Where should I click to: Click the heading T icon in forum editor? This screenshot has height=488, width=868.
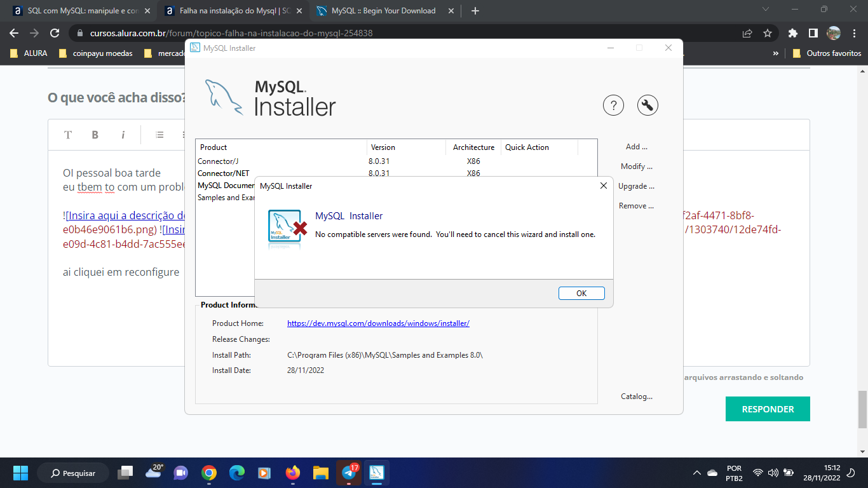pyautogui.click(x=68, y=135)
